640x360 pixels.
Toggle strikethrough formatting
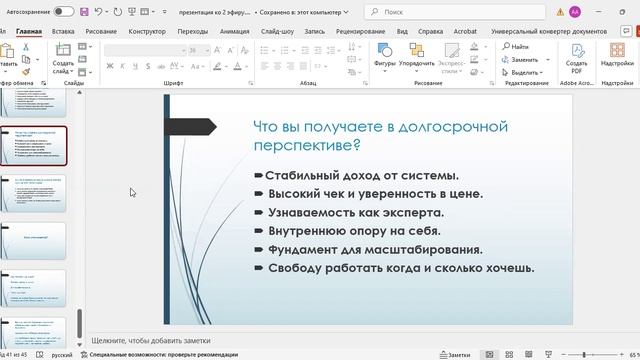(x=161, y=66)
